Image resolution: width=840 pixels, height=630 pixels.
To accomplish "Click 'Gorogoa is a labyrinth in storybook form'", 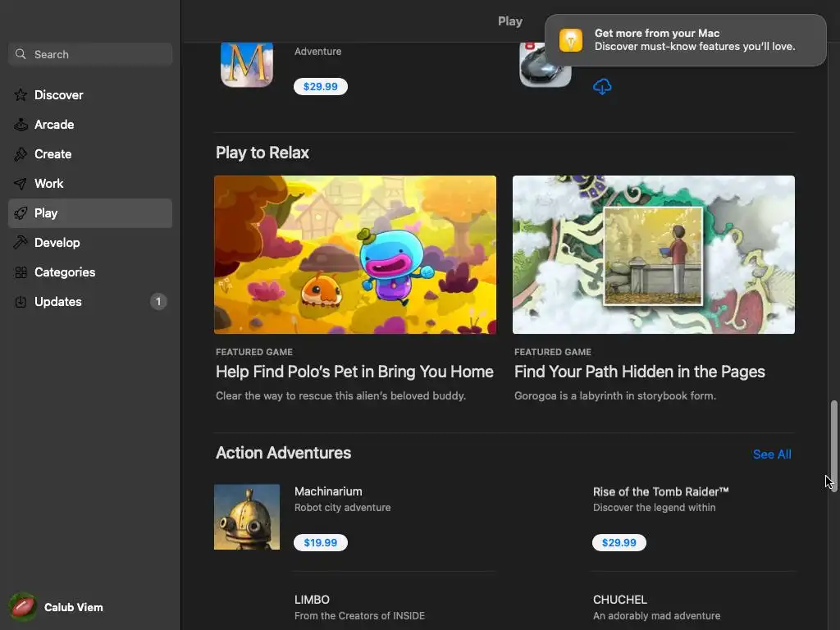I will 615,396.
